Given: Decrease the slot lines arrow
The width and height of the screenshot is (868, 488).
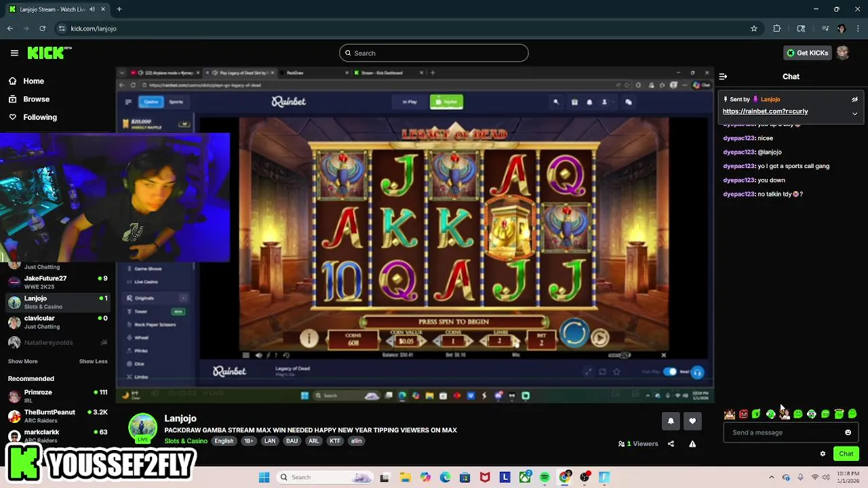Looking at the screenshot, I should (x=483, y=341).
